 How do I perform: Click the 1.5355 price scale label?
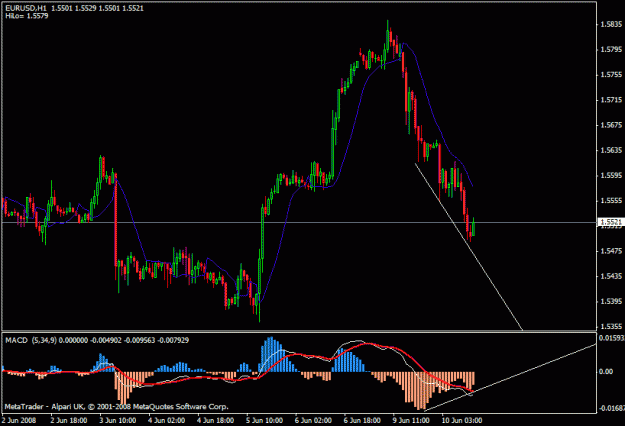pyautogui.click(x=611, y=327)
